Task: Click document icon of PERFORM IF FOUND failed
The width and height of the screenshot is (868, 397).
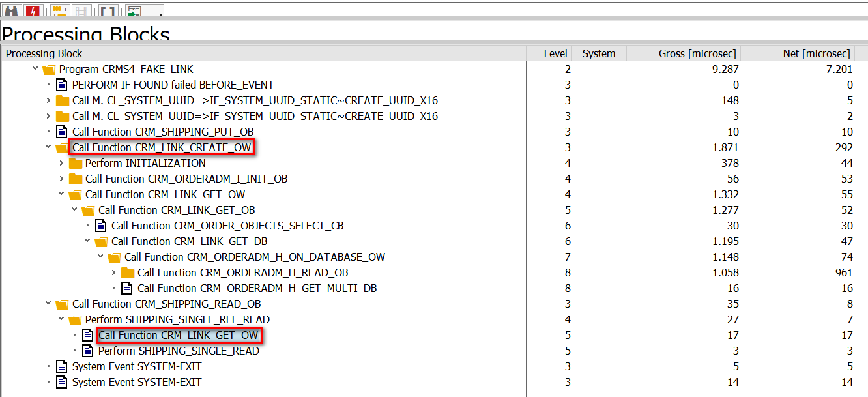Action: pyautogui.click(x=62, y=85)
